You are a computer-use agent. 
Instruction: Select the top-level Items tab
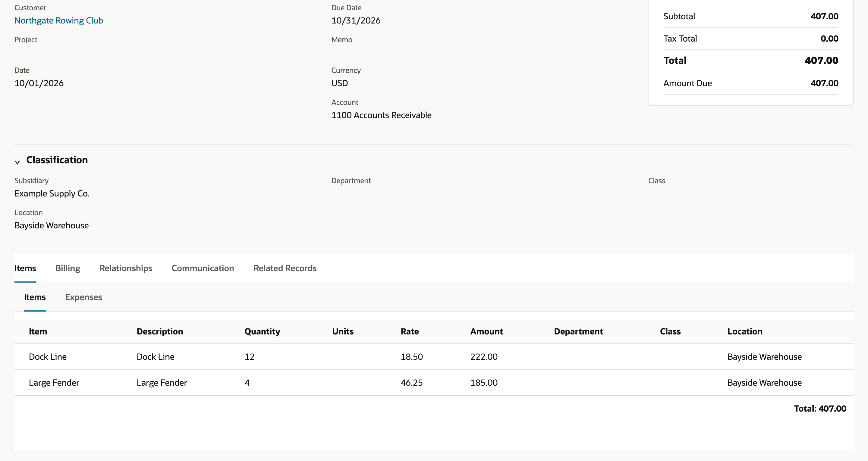tap(25, 268)
